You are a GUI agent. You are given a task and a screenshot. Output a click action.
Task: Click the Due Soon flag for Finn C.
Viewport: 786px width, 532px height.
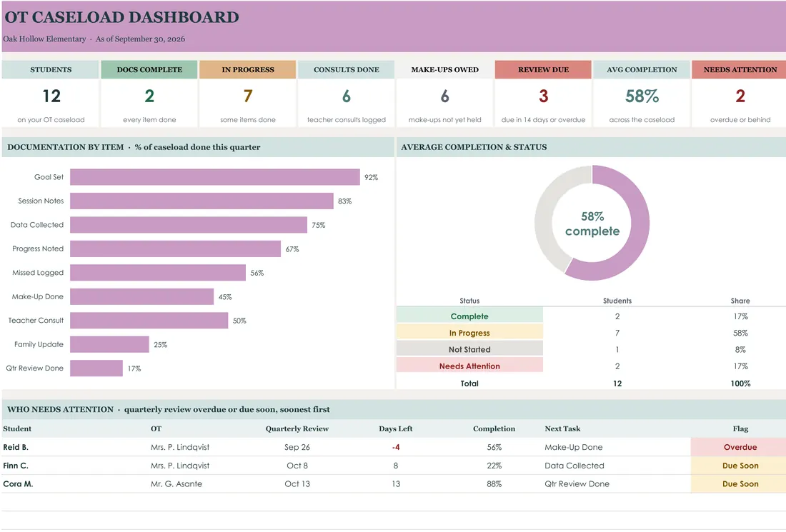tap(740, 466)
